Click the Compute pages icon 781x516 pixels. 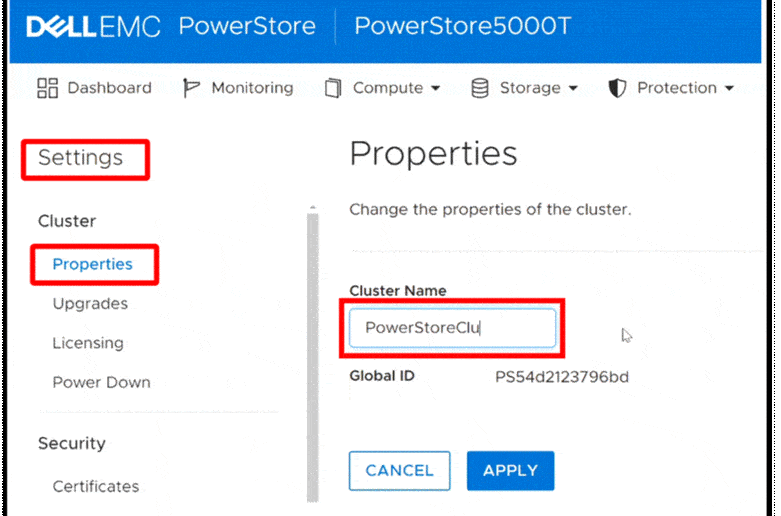(332, 89)
